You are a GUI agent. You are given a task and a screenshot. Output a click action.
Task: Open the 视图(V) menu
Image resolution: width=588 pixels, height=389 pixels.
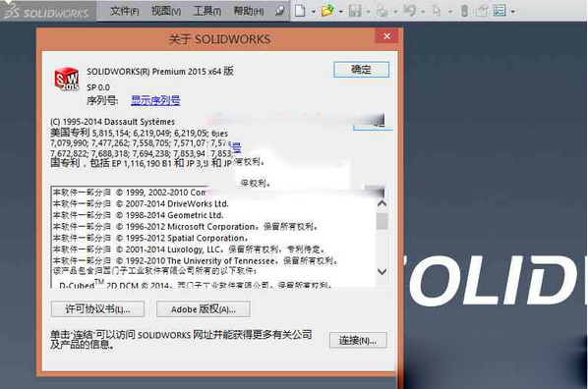pos(166,11)
